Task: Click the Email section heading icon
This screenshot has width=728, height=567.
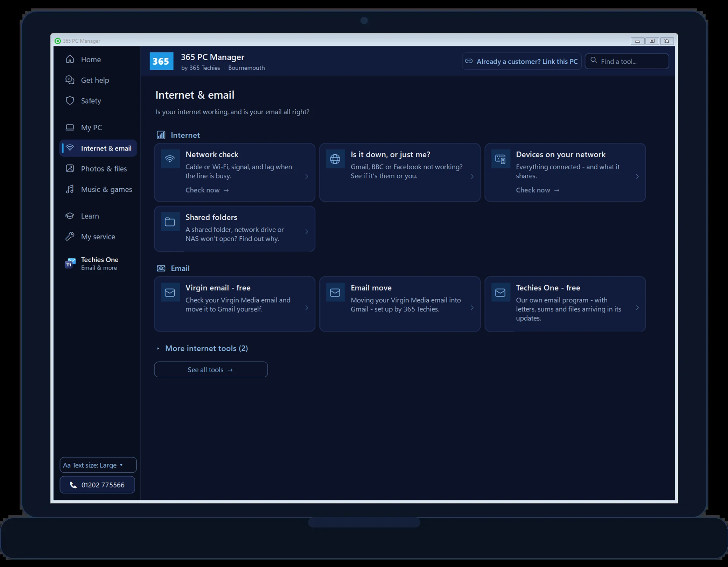Action: (161, 268)
